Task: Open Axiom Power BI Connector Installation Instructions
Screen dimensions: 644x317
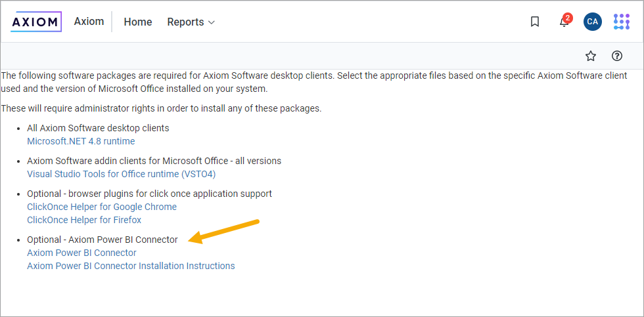Action: click(131, 266)
